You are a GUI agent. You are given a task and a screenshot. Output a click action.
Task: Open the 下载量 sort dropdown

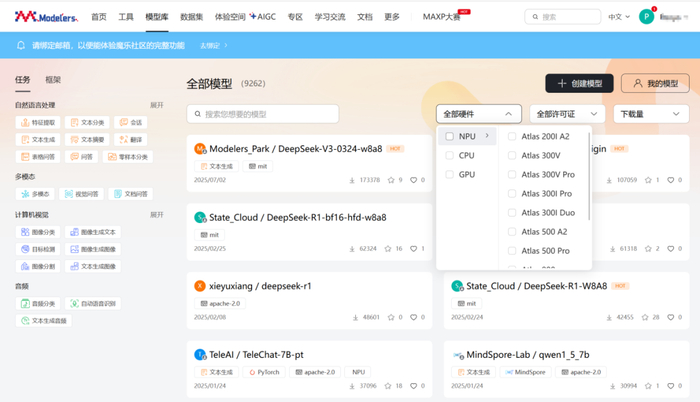651,114
